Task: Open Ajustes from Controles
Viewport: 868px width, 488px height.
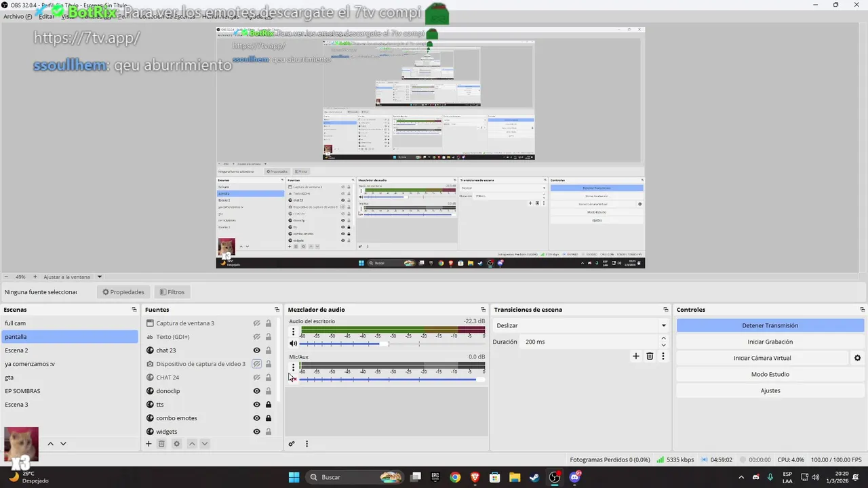Action: point(770,390)
